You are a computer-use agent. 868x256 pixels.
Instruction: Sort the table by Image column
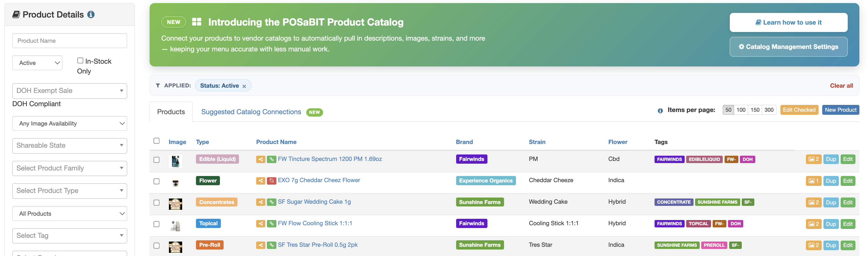point(177,142)
